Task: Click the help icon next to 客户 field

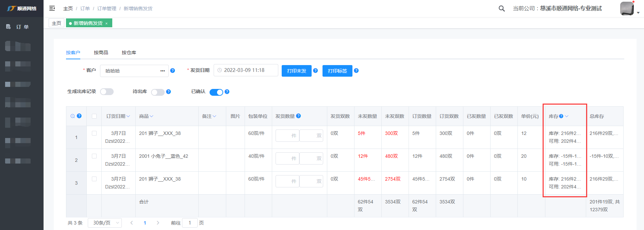Action: pyautogui.click(x=172, y=71)
